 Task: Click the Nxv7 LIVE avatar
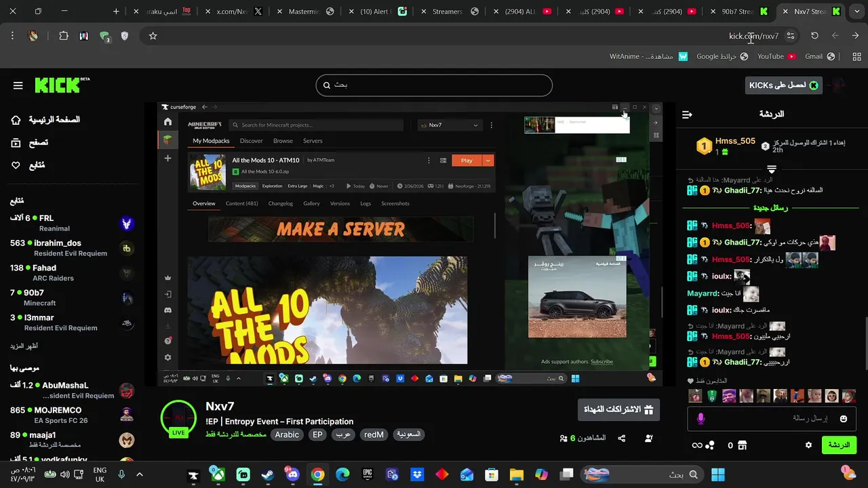[x=178, y=418]
